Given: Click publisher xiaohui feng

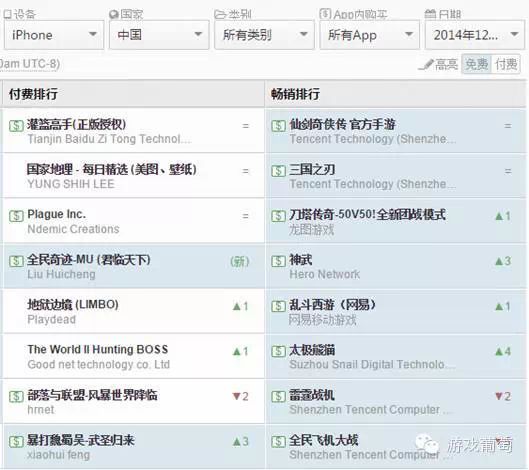Looking at the screenshot, I should point(58,455).
